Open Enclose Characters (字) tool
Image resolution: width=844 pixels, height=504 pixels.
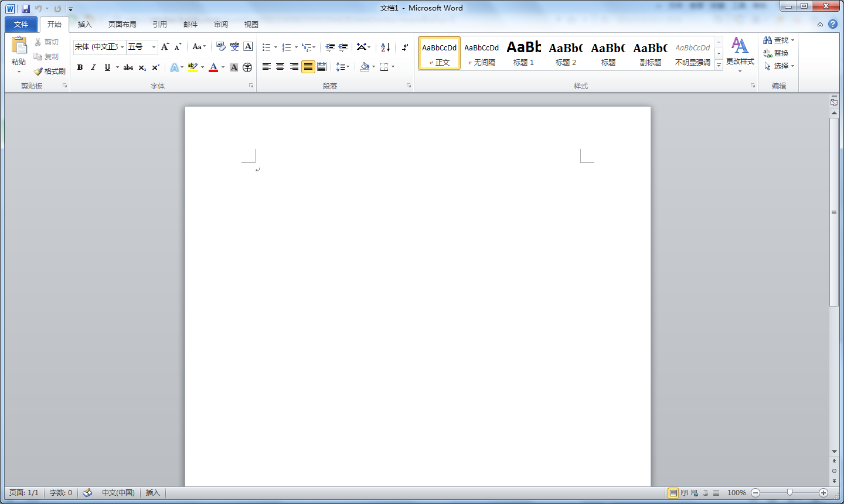(247, 67)
